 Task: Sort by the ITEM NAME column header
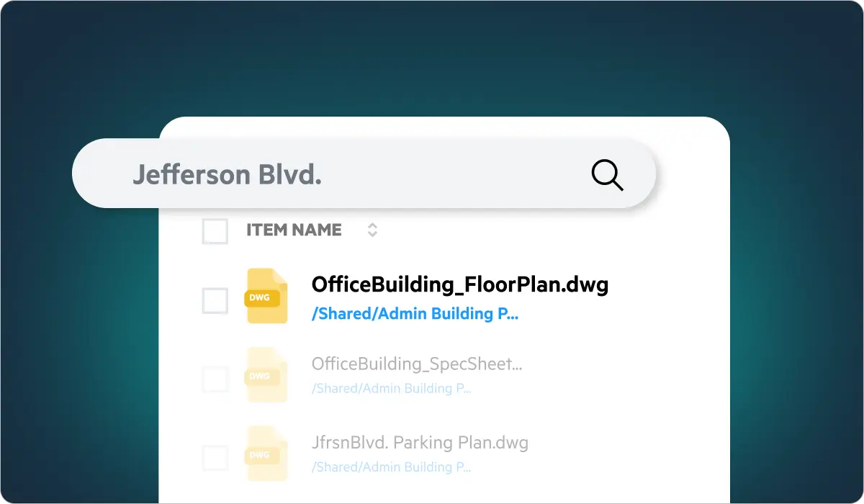point(294,230)
